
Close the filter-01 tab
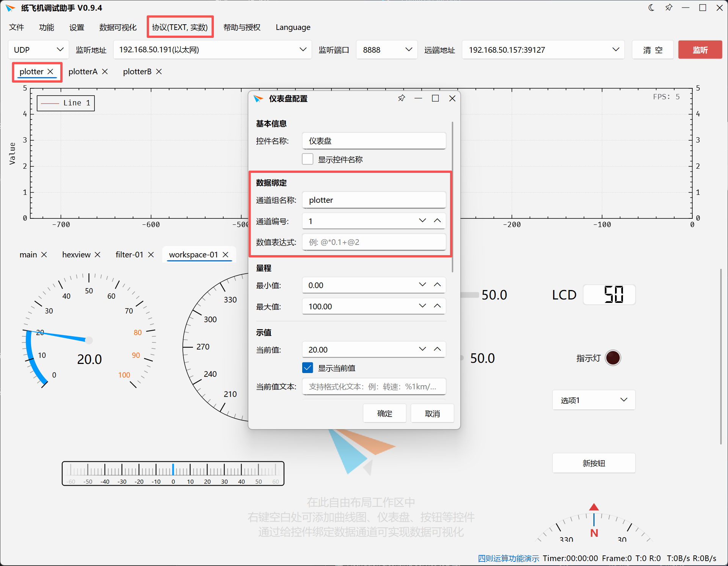point(151,254)
